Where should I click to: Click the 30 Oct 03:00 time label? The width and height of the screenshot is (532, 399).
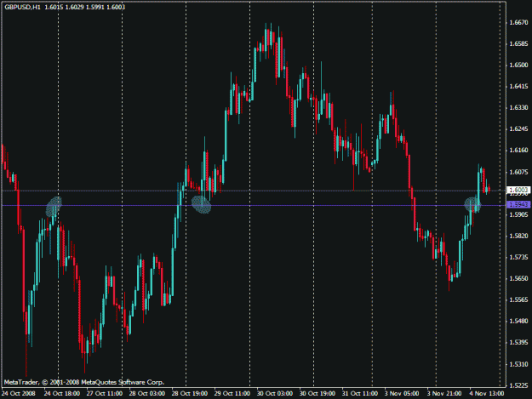[274, 394]
